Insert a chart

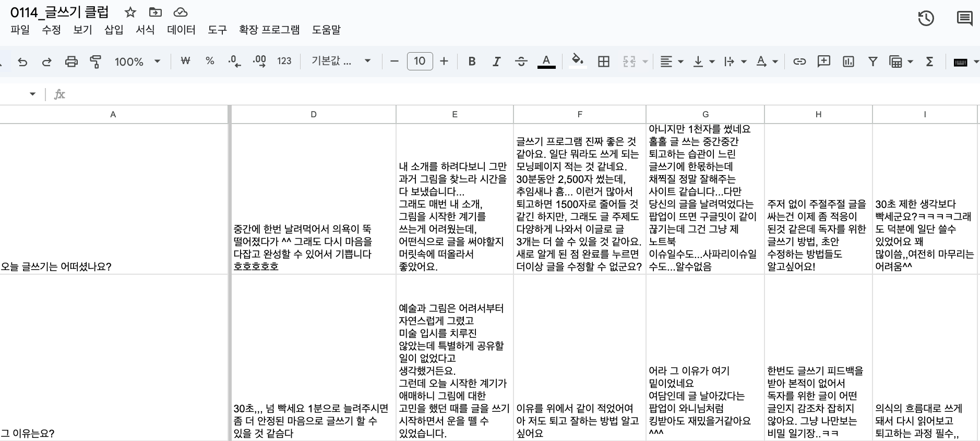click(x=848, y=62)
